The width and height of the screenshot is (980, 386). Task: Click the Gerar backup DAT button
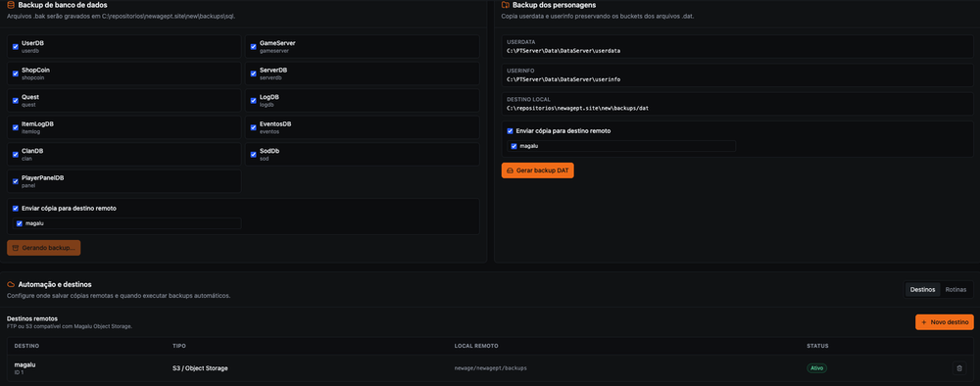(x=537, y=170)
